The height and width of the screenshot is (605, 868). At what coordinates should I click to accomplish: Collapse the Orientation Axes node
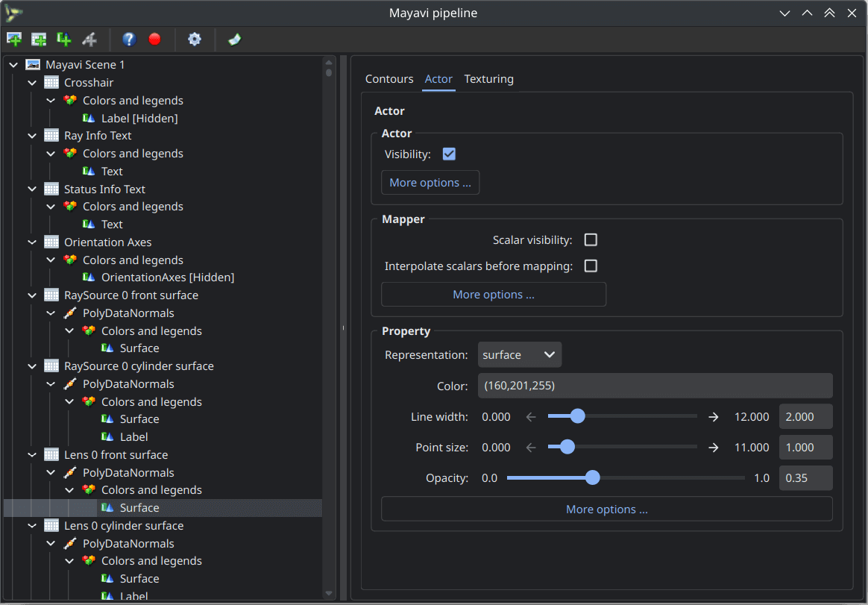[x=32, y=242]
